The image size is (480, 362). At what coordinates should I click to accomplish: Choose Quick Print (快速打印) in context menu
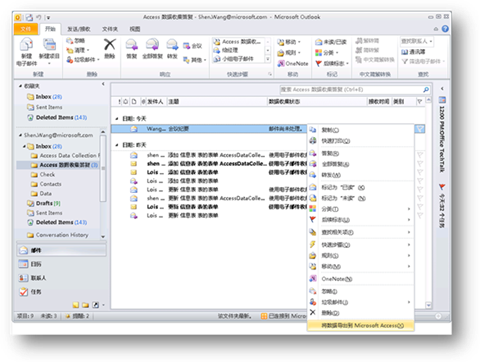pyautogui.click(x=361, y=141)
